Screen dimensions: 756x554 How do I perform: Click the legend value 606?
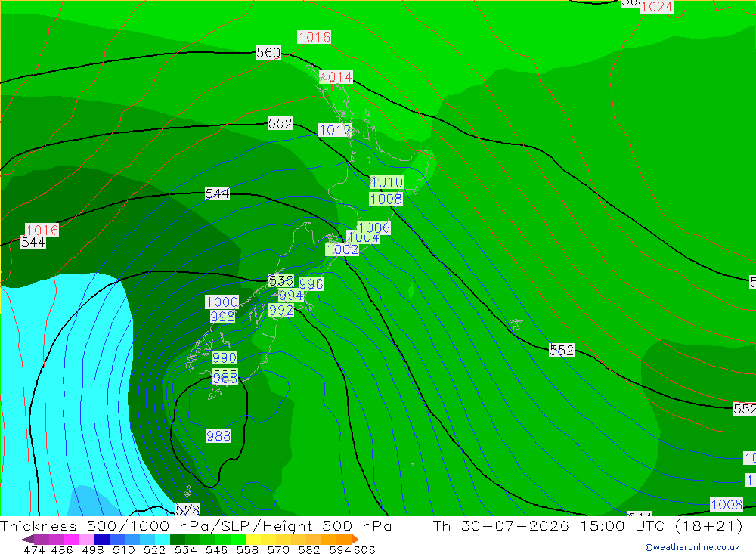click(364, 549)
